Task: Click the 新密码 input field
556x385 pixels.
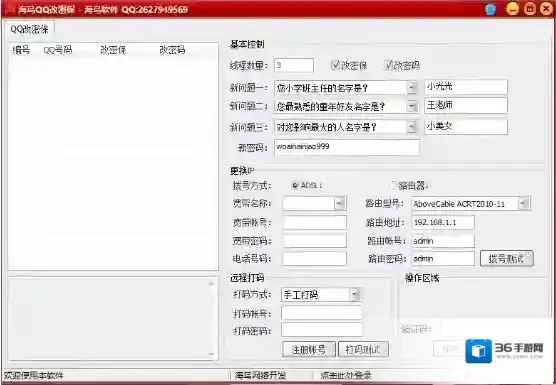Action: pyautogui.click(x=346, y=147)
